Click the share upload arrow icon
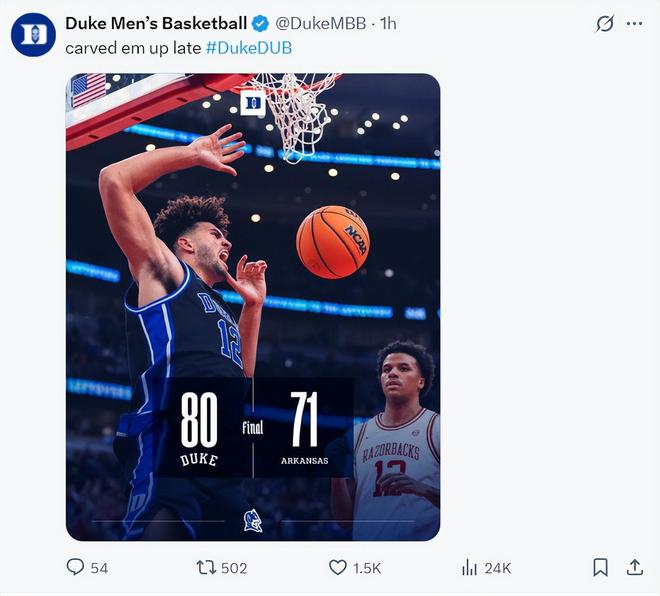The height and width of the screenshot is (596, 660). tap(634, 567)
